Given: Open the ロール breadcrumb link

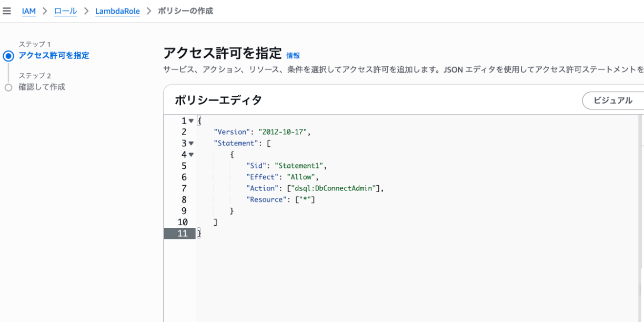Looking at the screenshot, I should [66, 11].
